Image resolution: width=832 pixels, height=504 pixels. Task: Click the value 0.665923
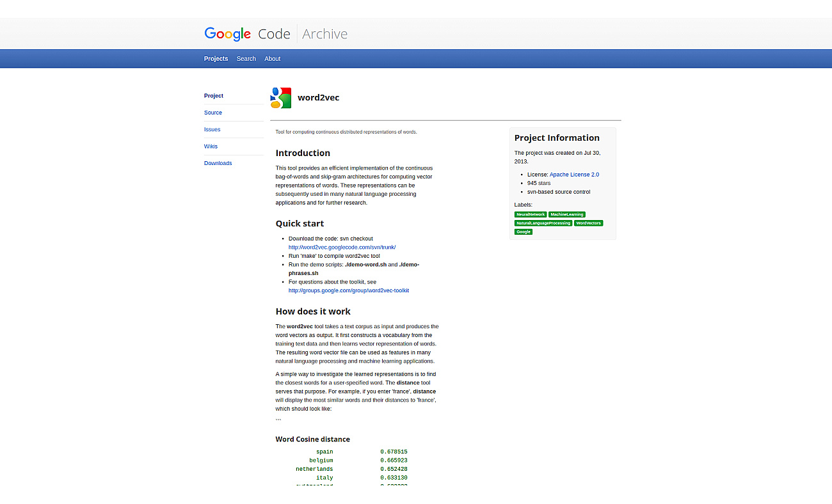pyautogui.click(x=394, y=461)
